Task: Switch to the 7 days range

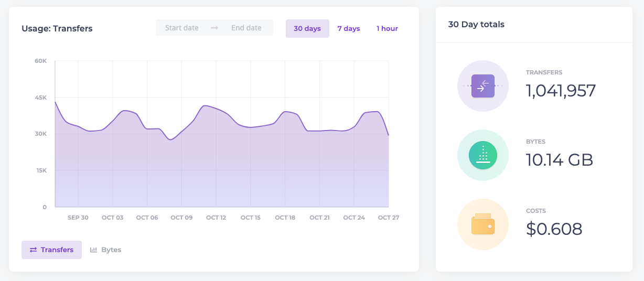Action: pyautogui.click(x=349, y=28)
